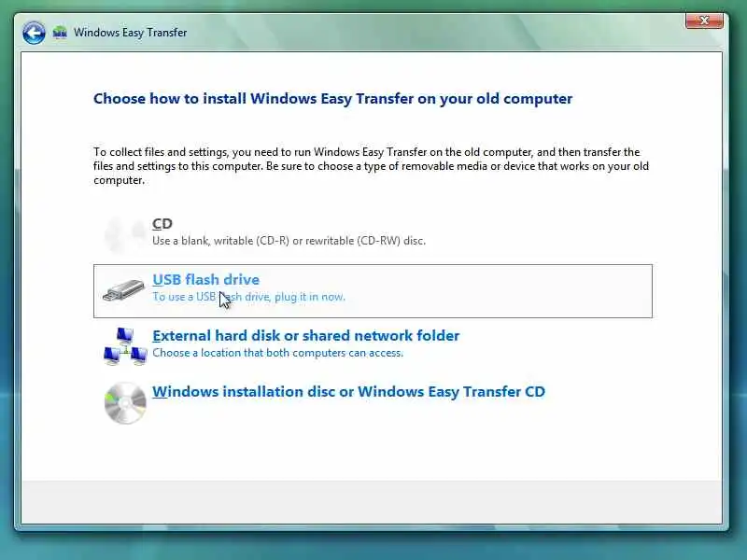Click the 'Choose how to install' heading
The height and width of the screenshot is (560, 747).
pos(332,99)
